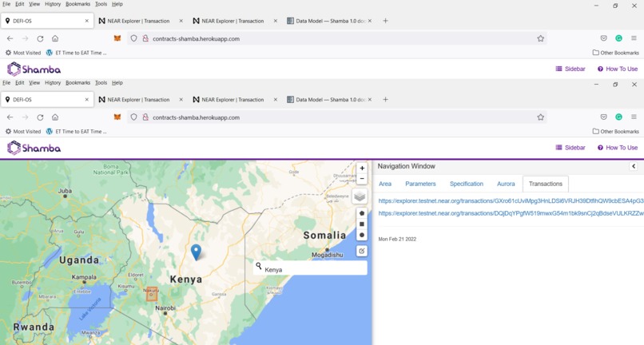
Task: Click Sidebar in the lower Shamba header
Action: pos(570,148)
